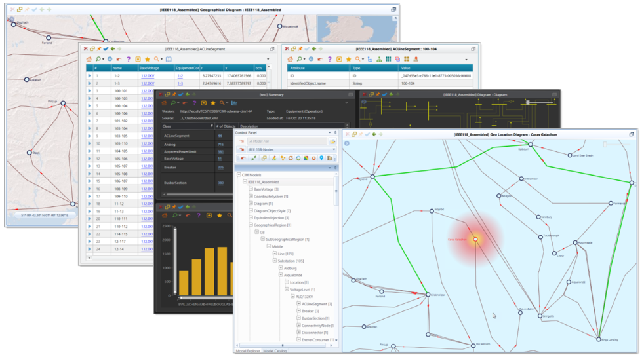Select the Kings Landing node on map
This screenshot has width=644, height=357.
[x=599, y=339]
